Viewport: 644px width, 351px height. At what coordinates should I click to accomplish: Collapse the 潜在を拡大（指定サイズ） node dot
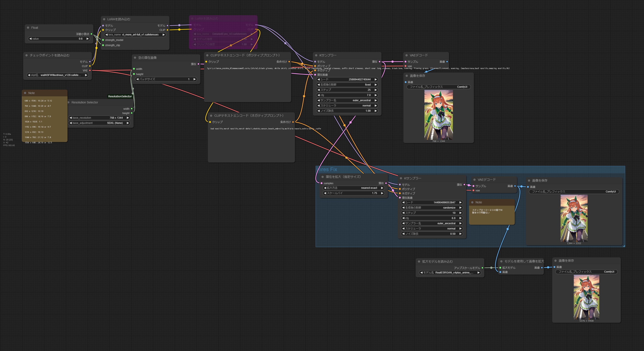point(323,177)
